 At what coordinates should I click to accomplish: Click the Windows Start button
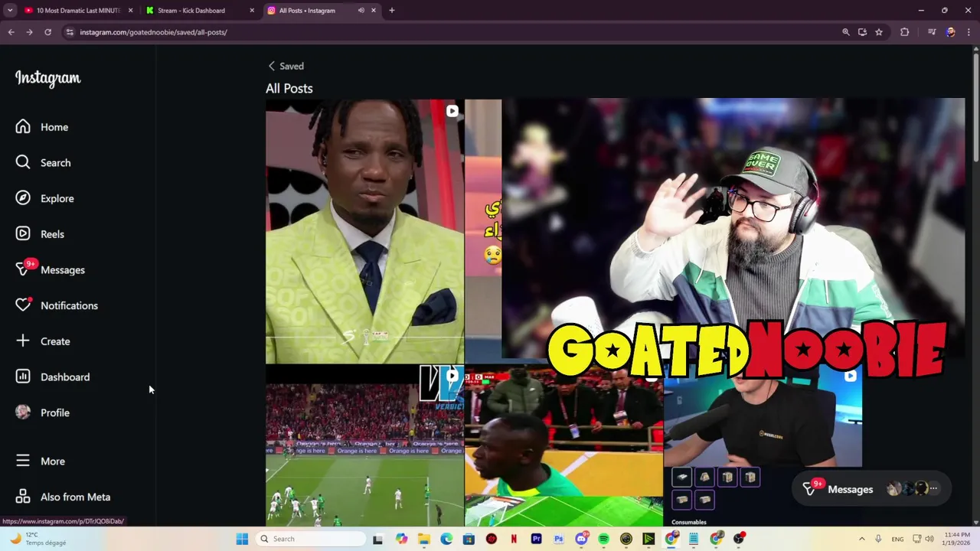coord(242,539)
